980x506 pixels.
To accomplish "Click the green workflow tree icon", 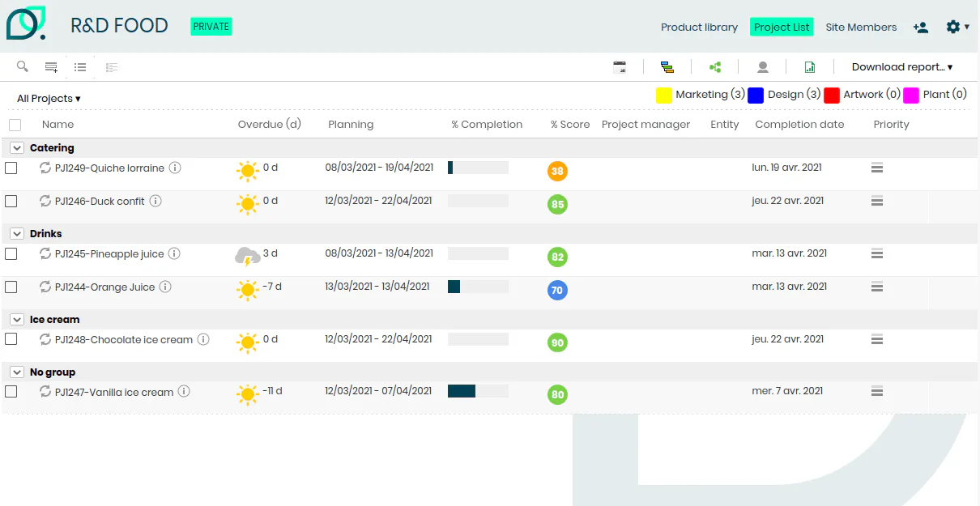I will point(715,67).
